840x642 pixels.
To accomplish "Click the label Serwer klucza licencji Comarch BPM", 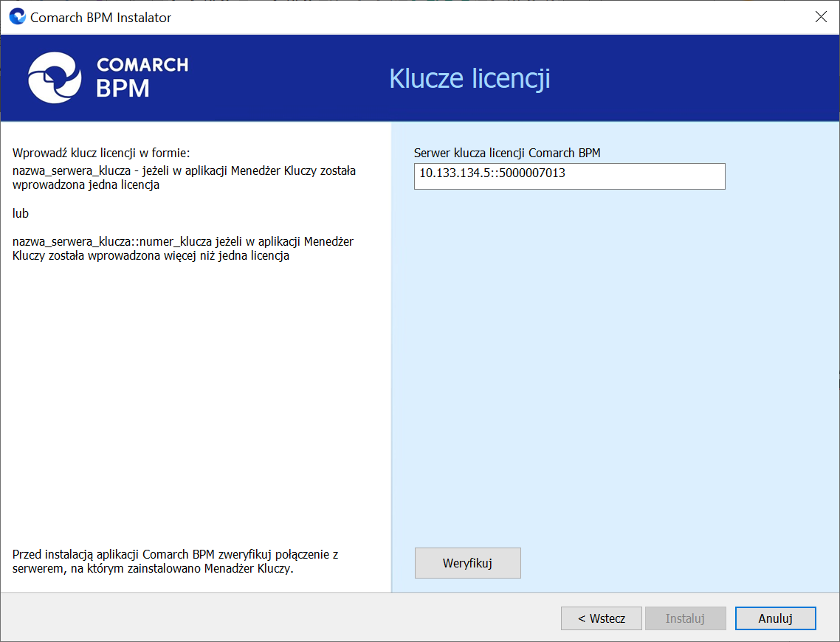I will [x=507, y=153].
